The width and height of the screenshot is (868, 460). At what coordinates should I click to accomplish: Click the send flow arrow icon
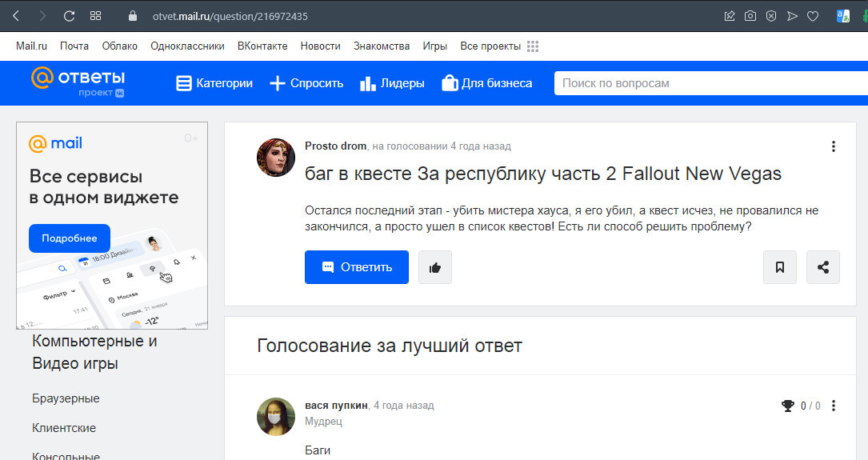click(x=792, y=16)
